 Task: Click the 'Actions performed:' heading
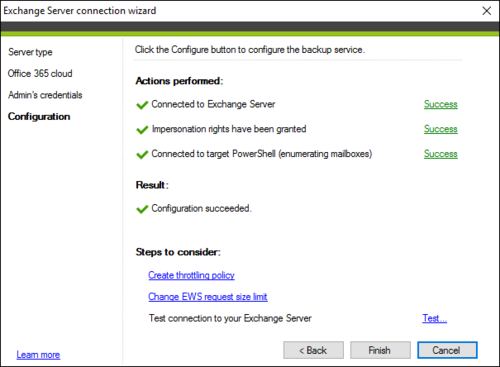[179, 81]
